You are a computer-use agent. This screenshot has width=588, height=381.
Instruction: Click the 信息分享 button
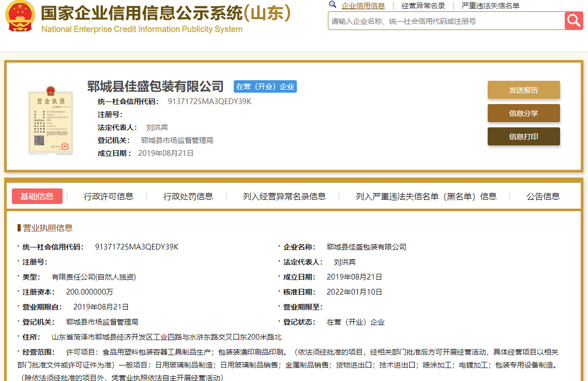coord(523,113)
